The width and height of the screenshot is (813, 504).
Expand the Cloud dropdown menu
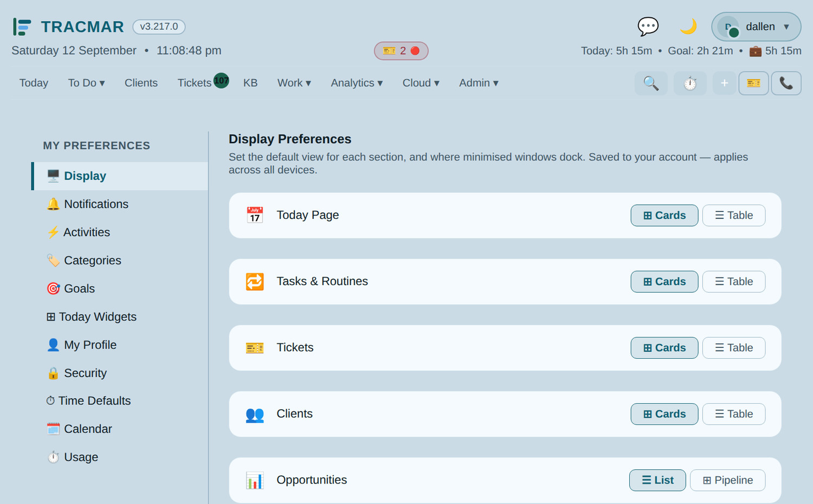[421, 83]
